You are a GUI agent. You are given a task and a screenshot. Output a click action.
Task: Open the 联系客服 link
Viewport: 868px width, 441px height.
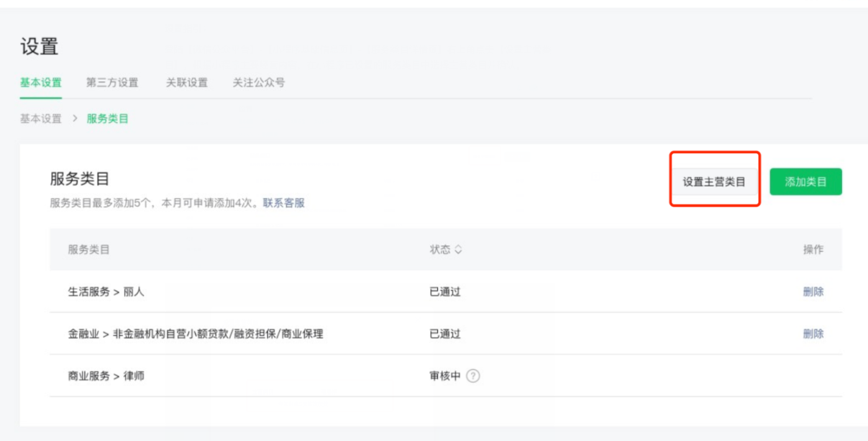coord(283,203)
